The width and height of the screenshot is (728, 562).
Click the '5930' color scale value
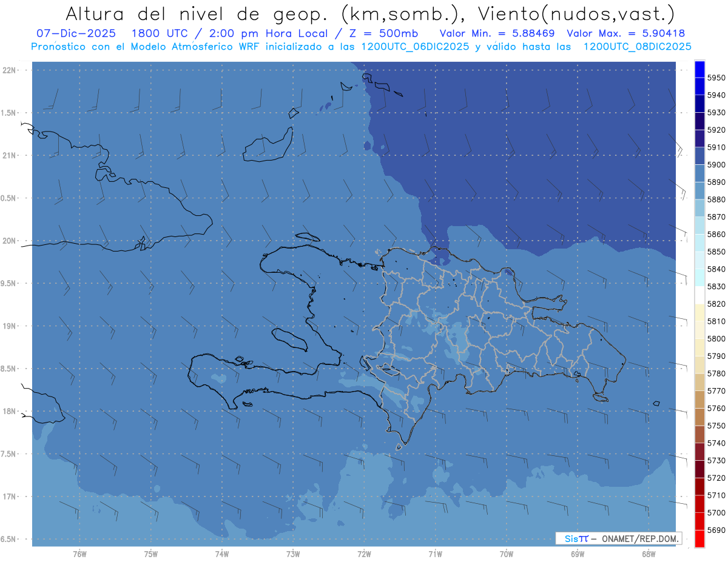pos(716,113)
